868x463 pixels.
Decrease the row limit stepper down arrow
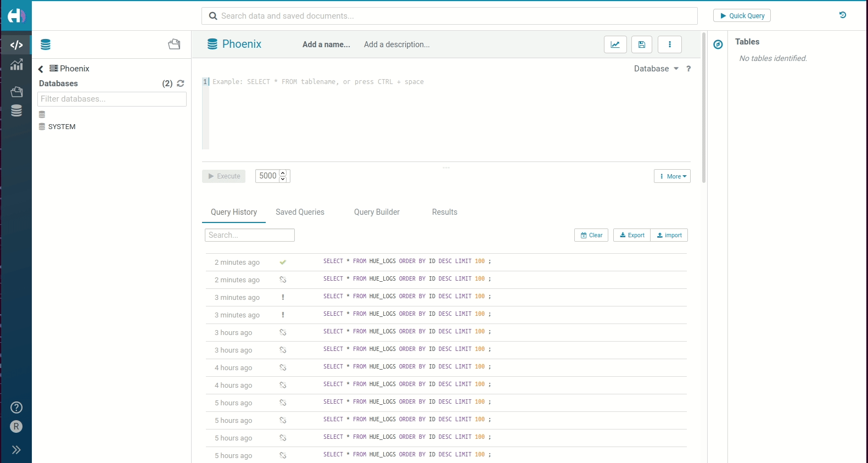coord(283,179)
